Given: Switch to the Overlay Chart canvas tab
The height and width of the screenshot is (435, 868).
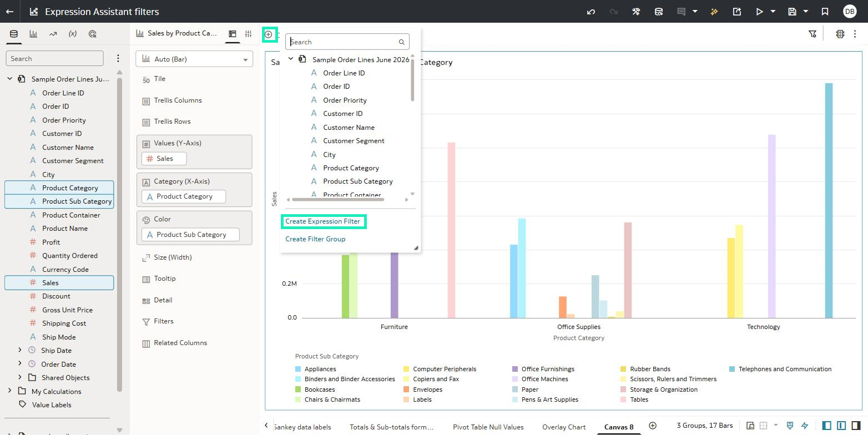Looking at the screenshot, I should (x=564, y=427).
